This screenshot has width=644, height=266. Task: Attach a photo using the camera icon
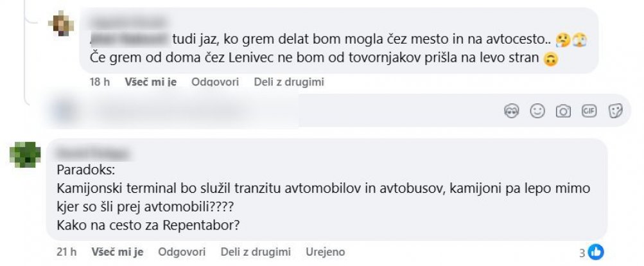[x=563, y=111]
